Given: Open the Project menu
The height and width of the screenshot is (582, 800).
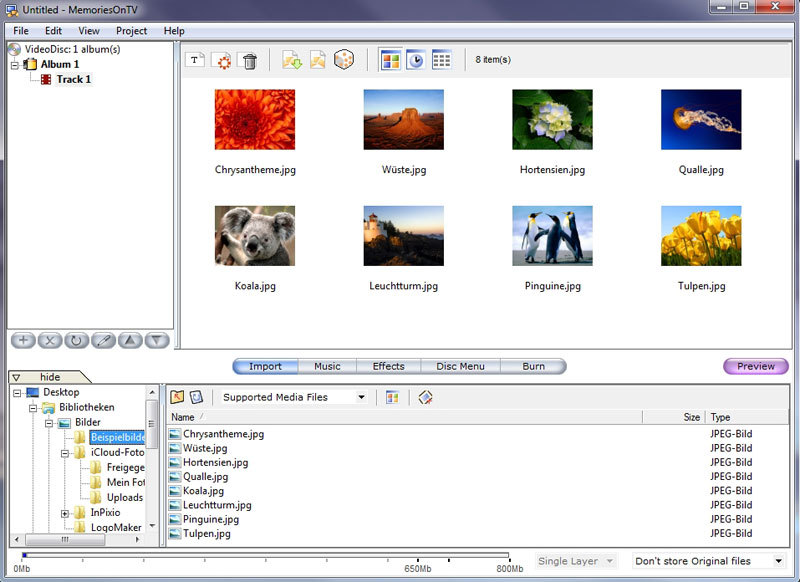Looking at the screenshot, I should point(131,31).
